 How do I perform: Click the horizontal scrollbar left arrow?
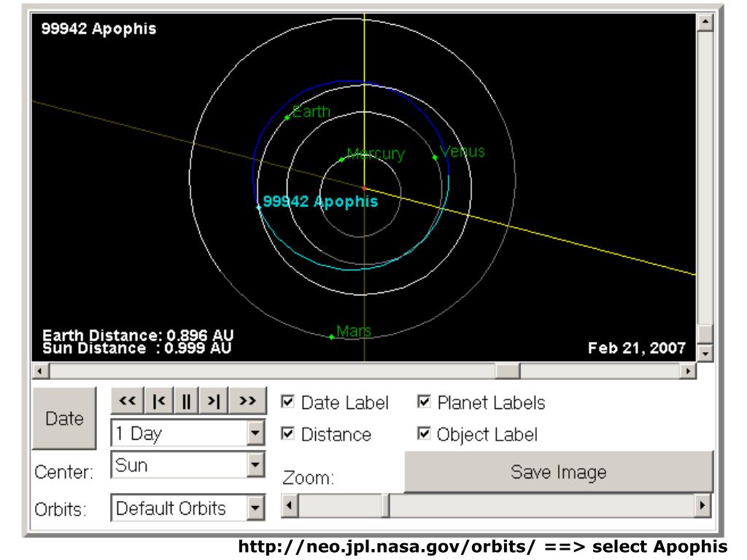pyautogui.click(x=41, y=371)
